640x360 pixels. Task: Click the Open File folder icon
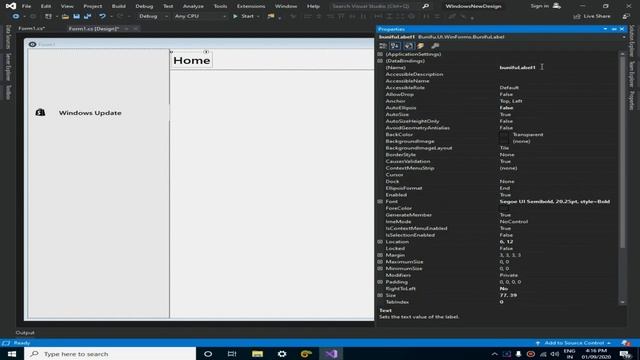coord(65,16)
